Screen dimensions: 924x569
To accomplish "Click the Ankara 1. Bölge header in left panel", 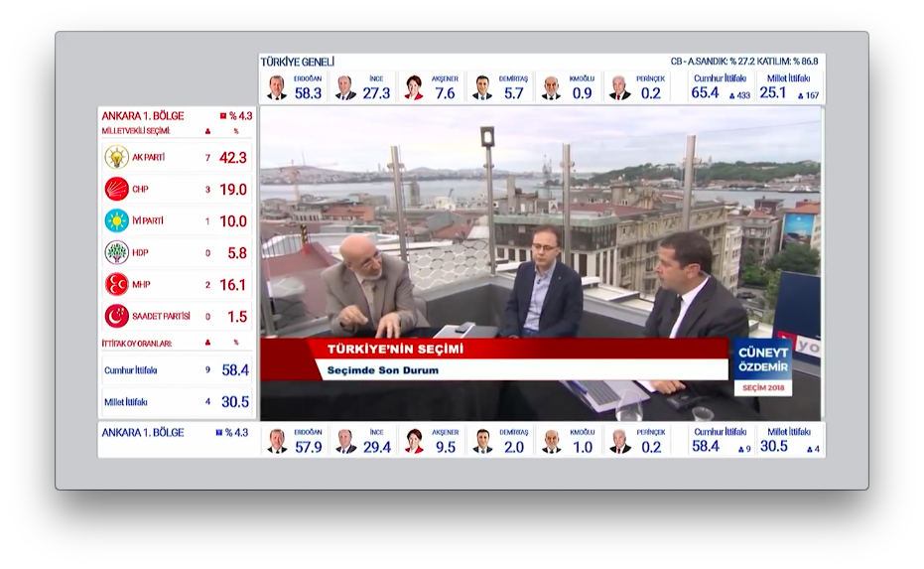I will [x=143, y=116].
